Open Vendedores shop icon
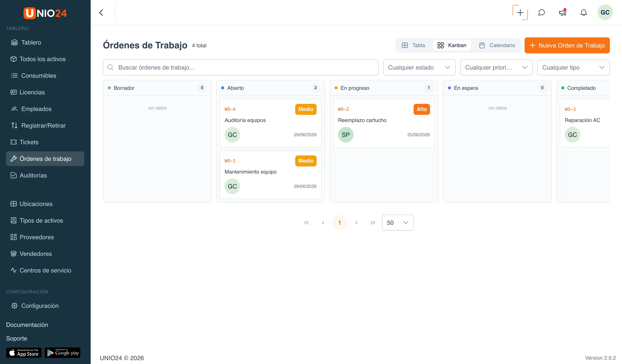 click(x=14, y=254)
